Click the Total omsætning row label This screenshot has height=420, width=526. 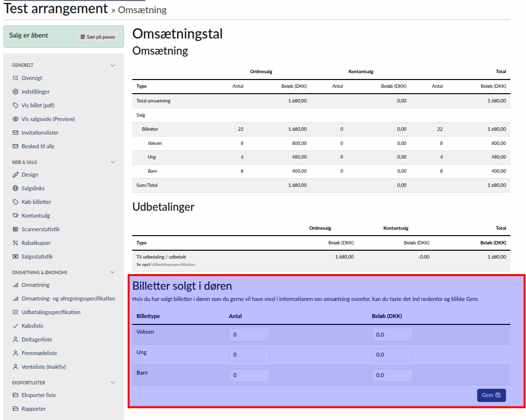pyautogui.click(x=153, y=100)
